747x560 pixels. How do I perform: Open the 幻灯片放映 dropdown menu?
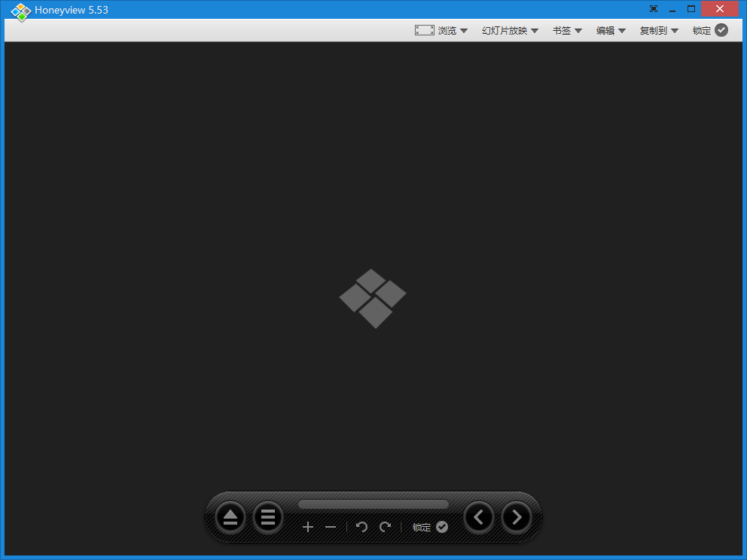point(510,30)
